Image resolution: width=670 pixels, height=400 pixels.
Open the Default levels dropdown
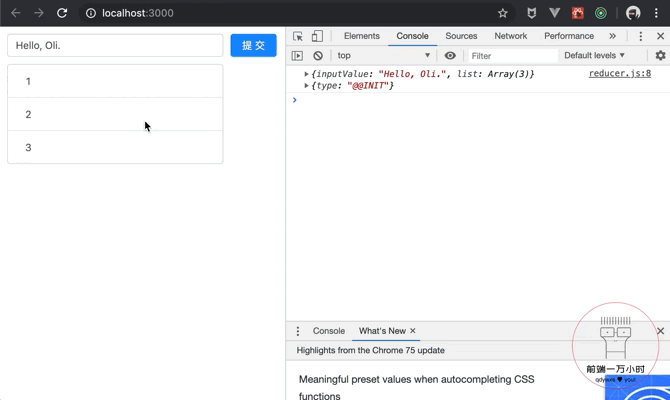594,56
